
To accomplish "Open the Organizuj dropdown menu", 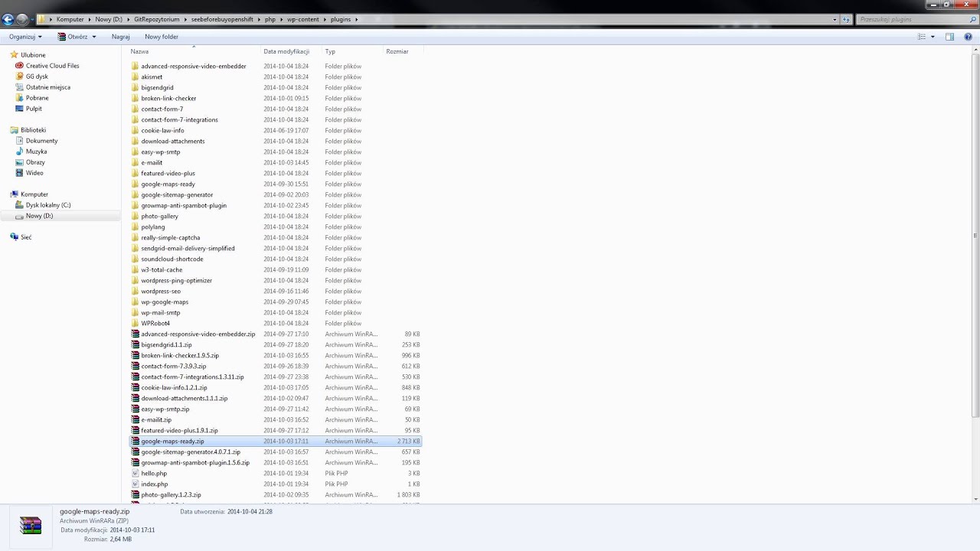I will pyautogui.click(x=25, y=37).
